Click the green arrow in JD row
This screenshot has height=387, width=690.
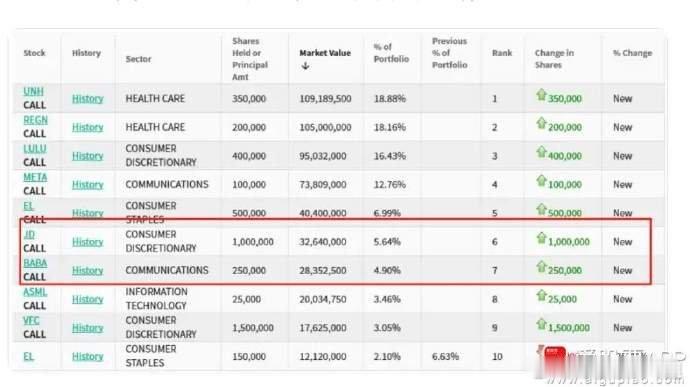tap(541, 238)
